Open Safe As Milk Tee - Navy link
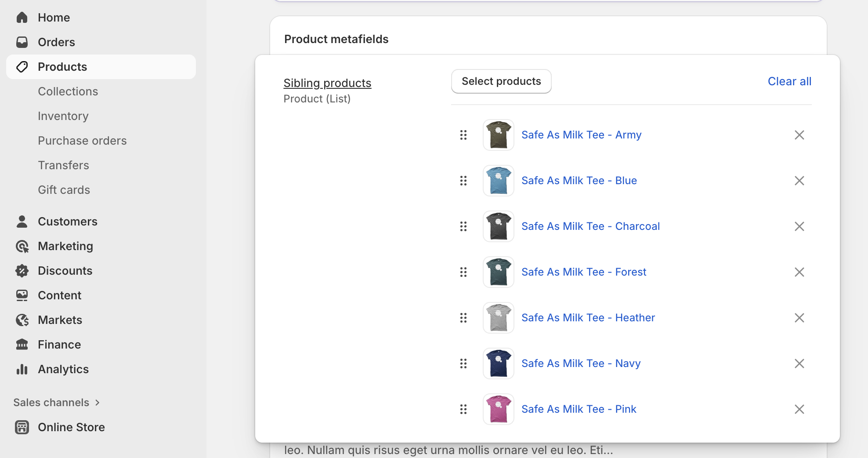 (x=581, y=363)
